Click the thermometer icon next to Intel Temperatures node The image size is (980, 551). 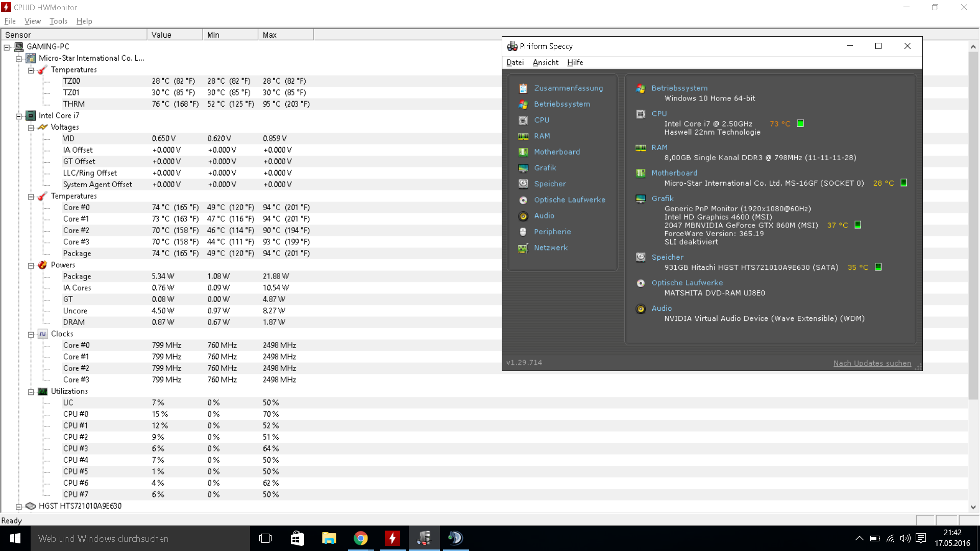click(x=43, y=196)
